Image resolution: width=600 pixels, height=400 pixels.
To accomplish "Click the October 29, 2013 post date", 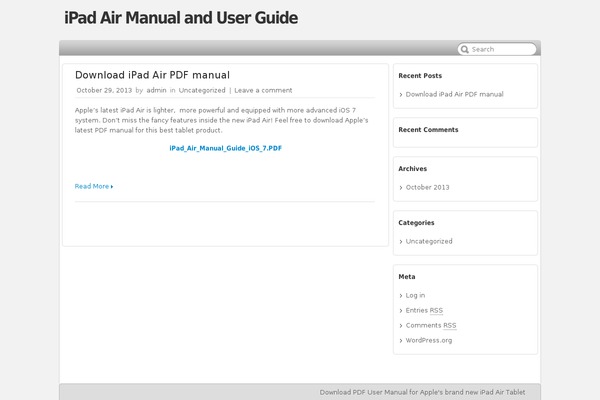I will click(104, 90).
